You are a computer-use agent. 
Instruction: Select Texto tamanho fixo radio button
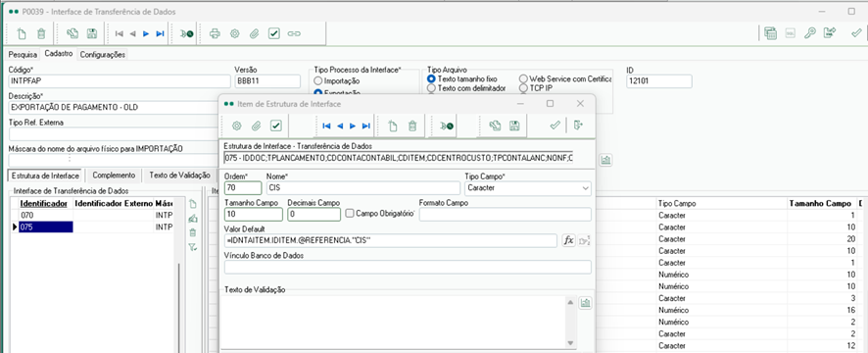tap(432, 79)
